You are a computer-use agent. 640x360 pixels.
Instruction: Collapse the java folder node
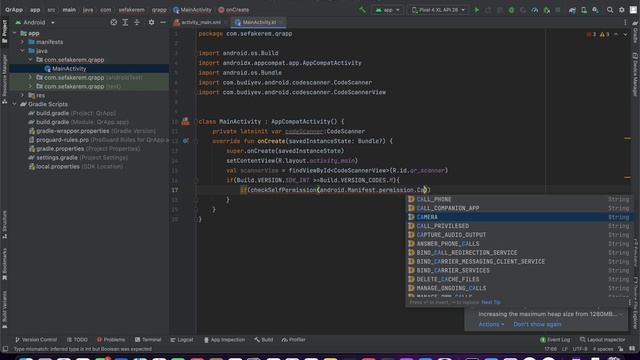(x=23, y=51)
